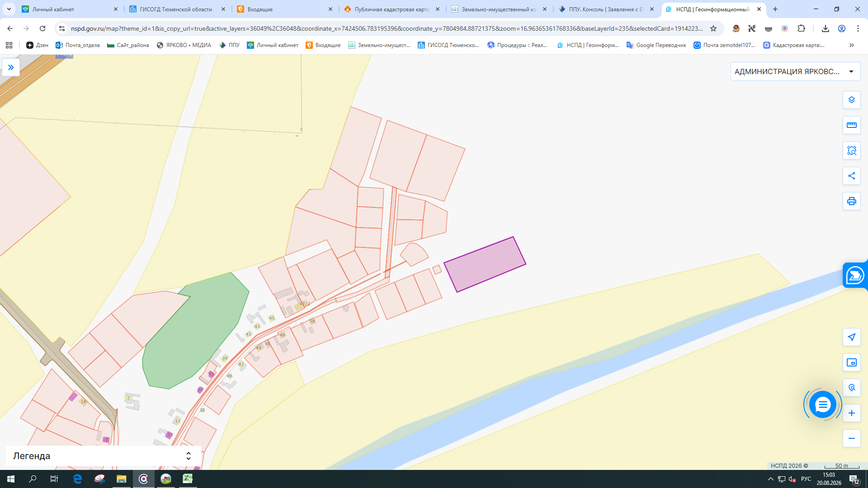868x488 pixels.
Task: Show more bookmarks chevron
Action: click(851, 45)
